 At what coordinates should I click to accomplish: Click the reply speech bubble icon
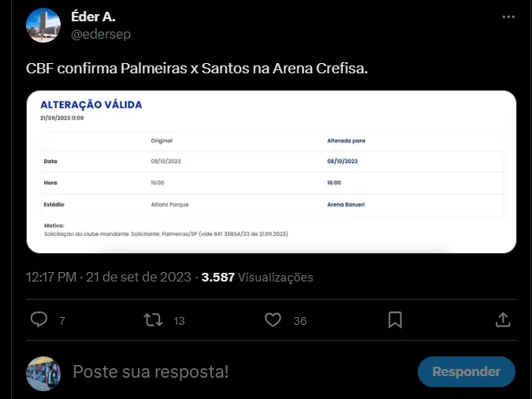[39, 319]
